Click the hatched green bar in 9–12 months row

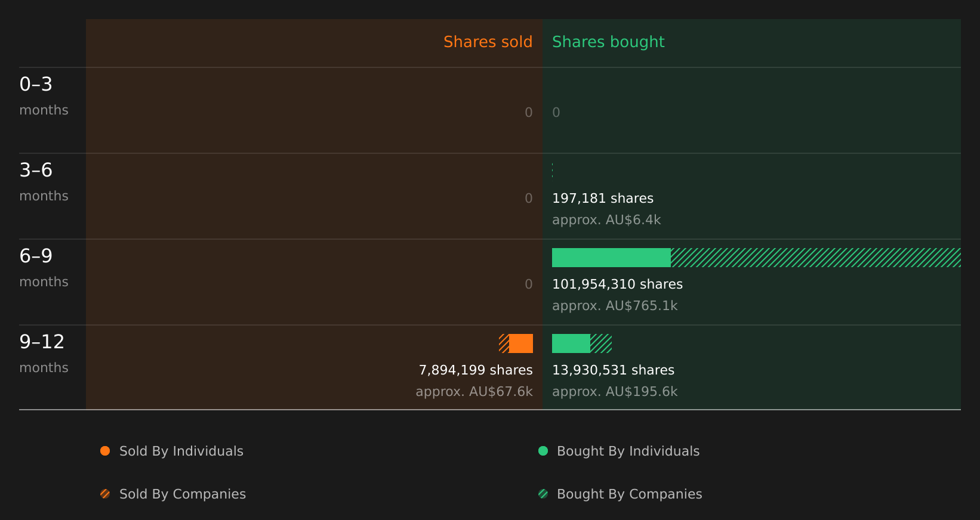[601, 343]
